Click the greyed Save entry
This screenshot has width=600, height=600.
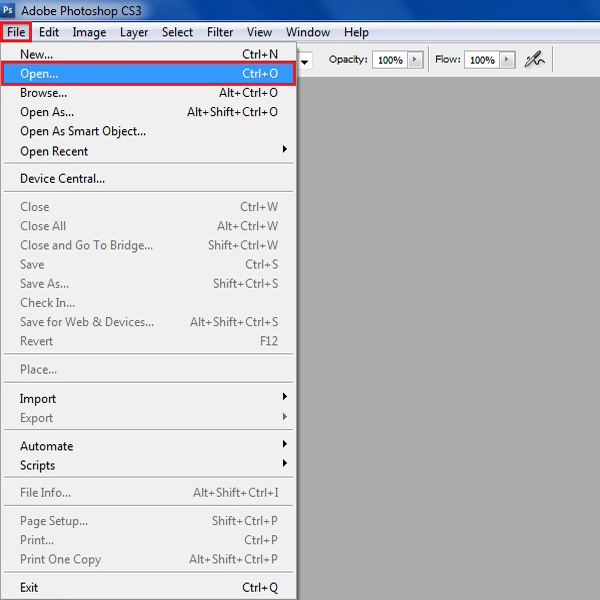tap(149, 264)
